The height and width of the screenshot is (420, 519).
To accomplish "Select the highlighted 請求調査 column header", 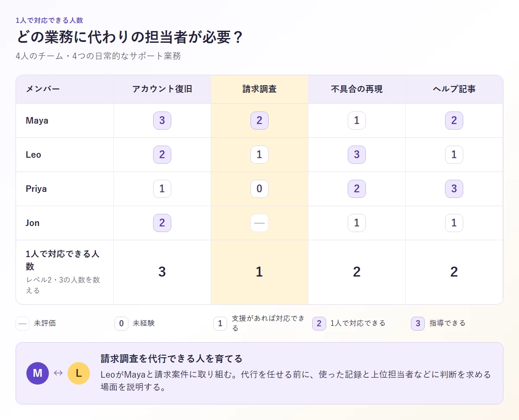I will 259,89.
